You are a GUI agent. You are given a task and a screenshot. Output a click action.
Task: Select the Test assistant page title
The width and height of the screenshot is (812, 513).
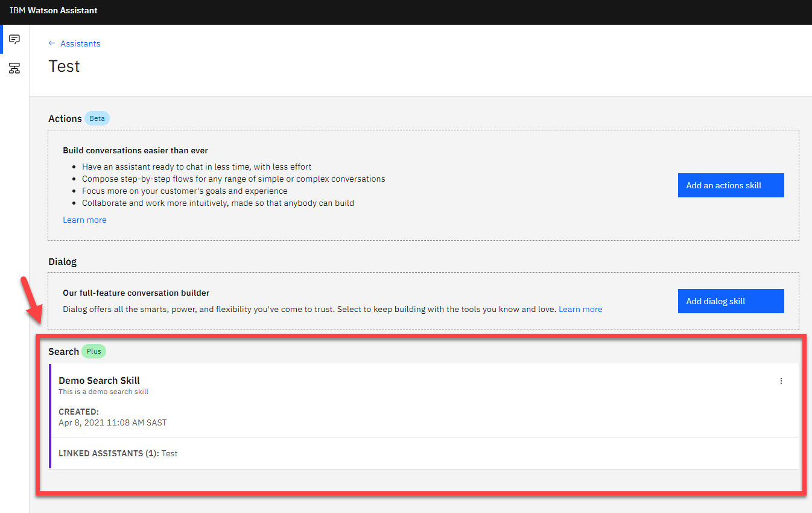tap(64, 66)
